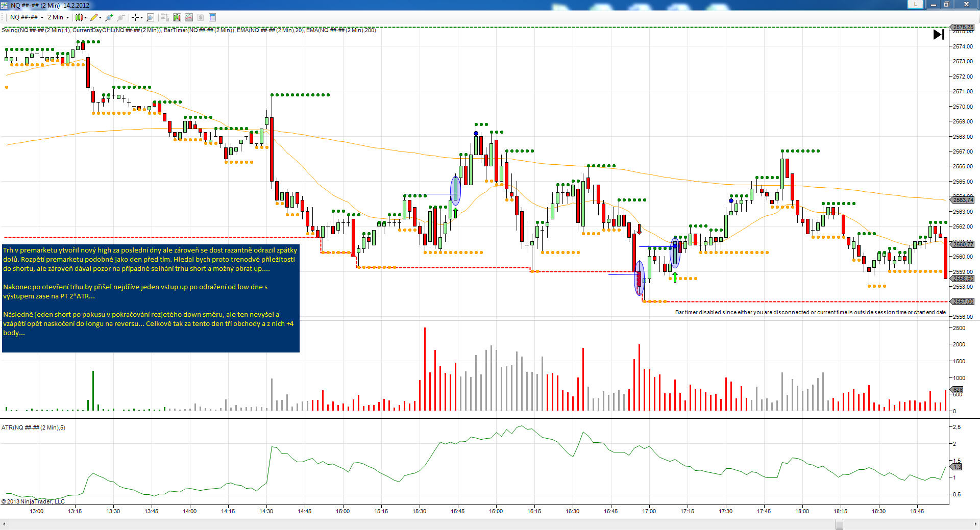Image resolution: width=980 pixels, height=530 pixels.
Task: Restore down the chart window
Action: click(947, 5)
